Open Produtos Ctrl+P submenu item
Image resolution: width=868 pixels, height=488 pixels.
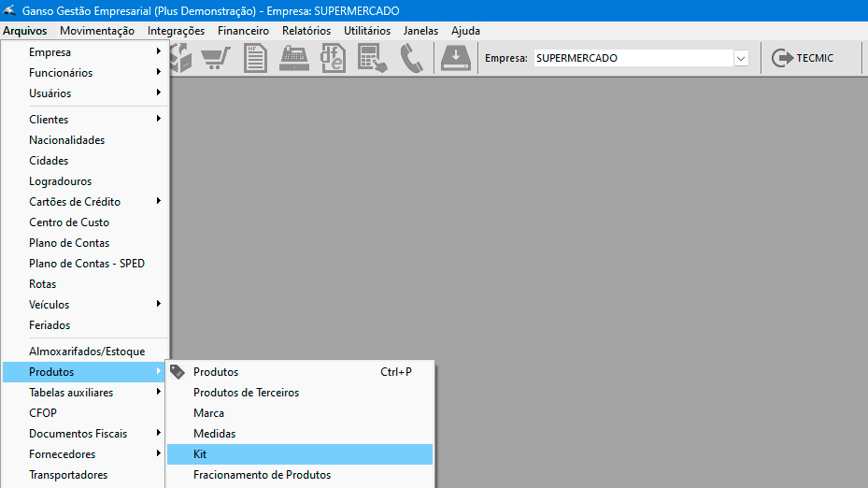pos(300,372)
